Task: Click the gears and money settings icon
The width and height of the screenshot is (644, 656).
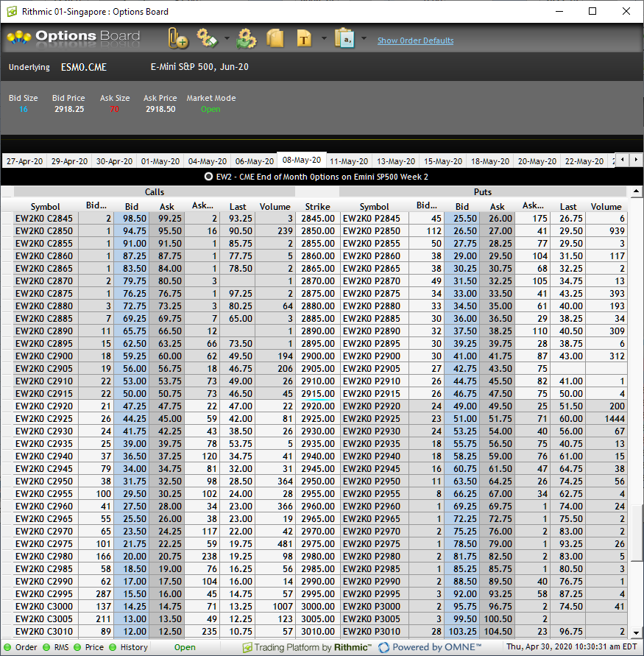Action: pos(246,38)
